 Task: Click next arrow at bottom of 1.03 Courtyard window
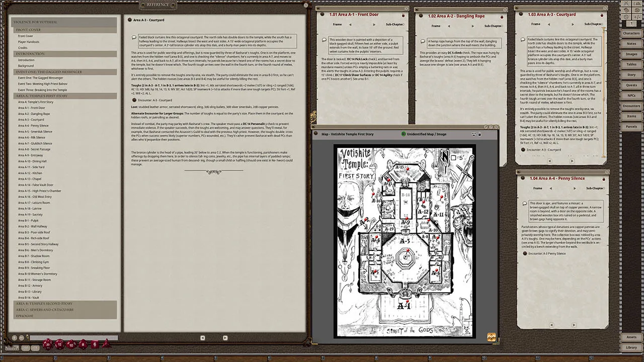point(572,161)
